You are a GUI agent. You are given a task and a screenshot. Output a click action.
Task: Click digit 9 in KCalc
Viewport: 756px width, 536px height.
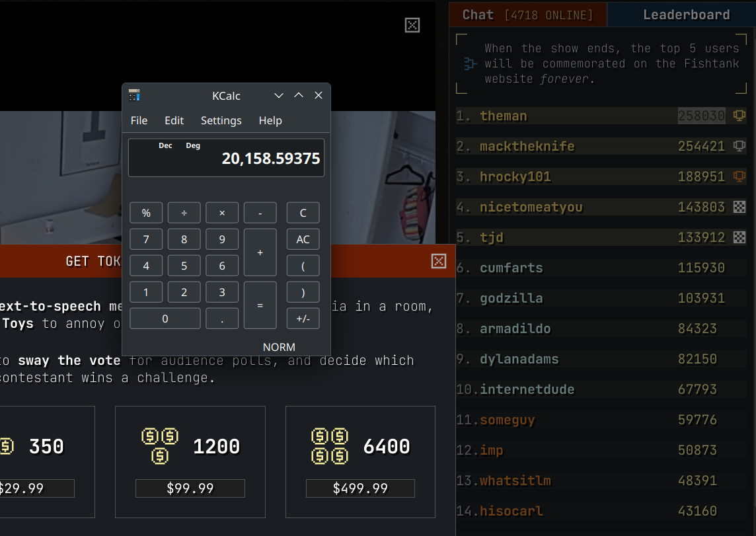(x=222, y=239)
